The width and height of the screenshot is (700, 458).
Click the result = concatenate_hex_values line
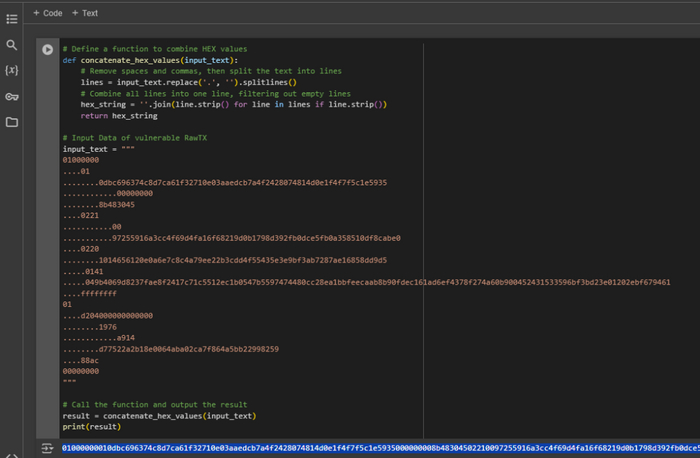pyautogui.click(x=159, y=415)
